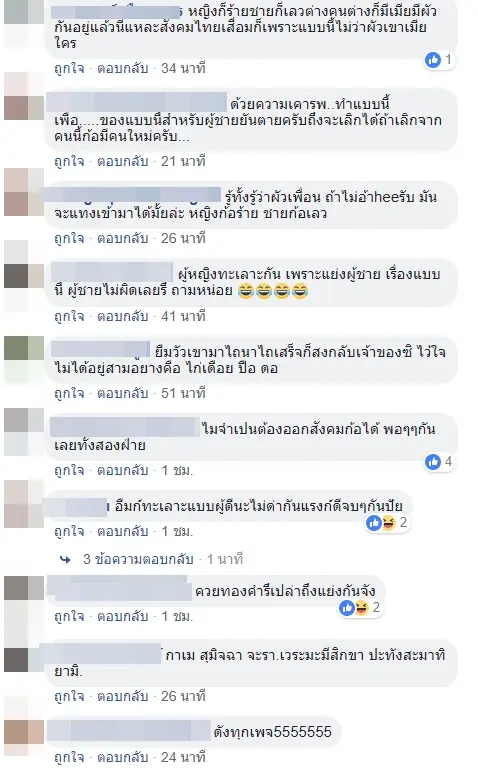Open reactions on ควยทองคำ comment
The height and width of the screenshot is (776, 478).
[x=361, y=607]
